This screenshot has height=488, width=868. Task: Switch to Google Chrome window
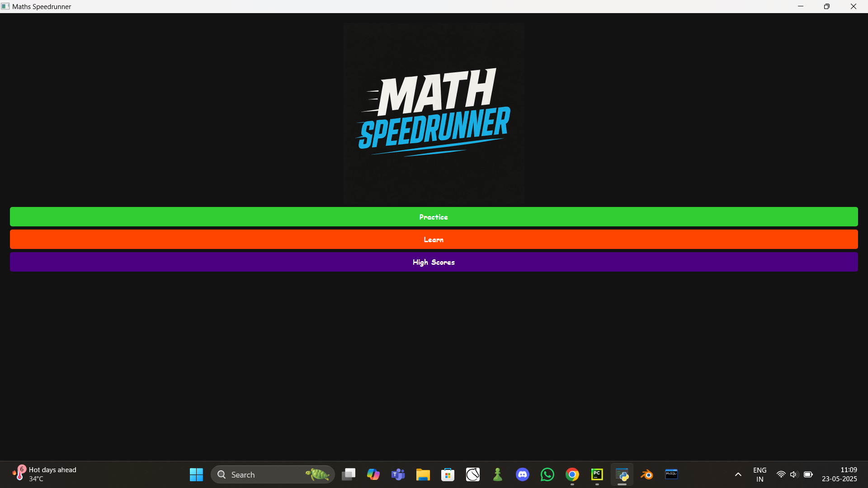pos(572,474)
